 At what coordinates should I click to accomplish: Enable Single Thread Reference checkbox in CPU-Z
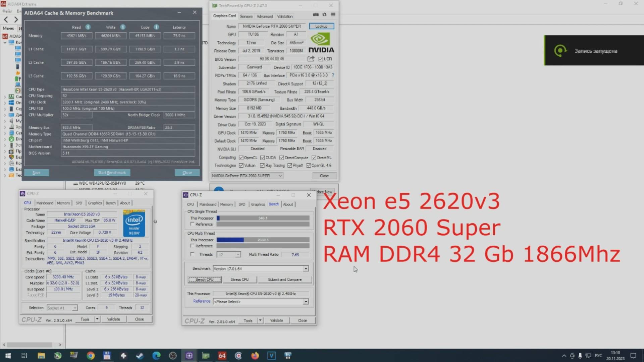(192, 224)
